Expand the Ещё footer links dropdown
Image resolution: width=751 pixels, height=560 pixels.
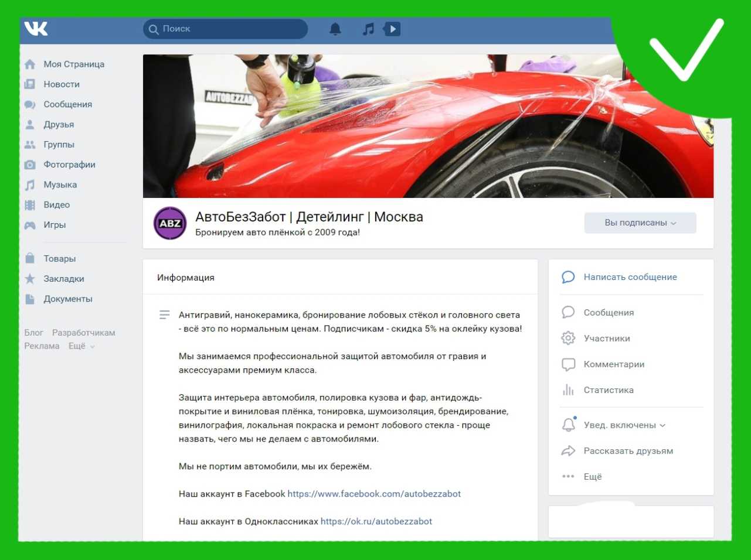click(81, 346)
